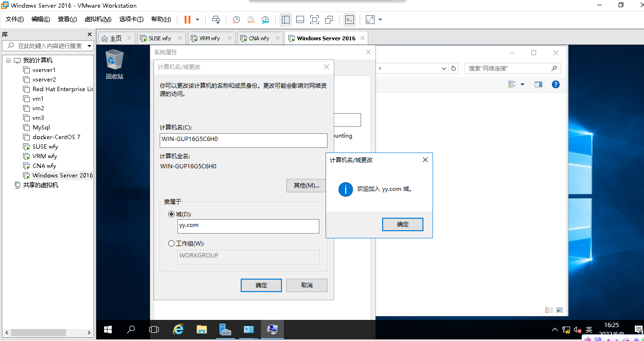The width and height of the screenshot is (644, 341).
Task: Close the library panel
Action: [89, 35]
